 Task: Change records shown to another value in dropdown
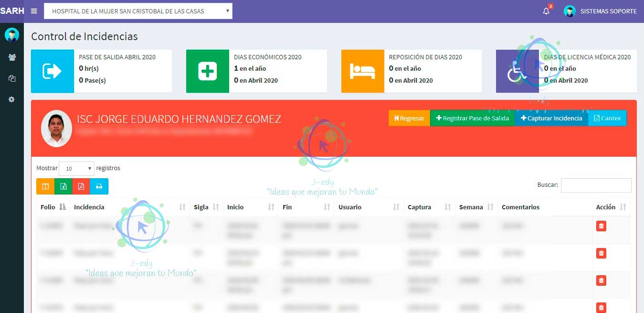coord(76,168)
